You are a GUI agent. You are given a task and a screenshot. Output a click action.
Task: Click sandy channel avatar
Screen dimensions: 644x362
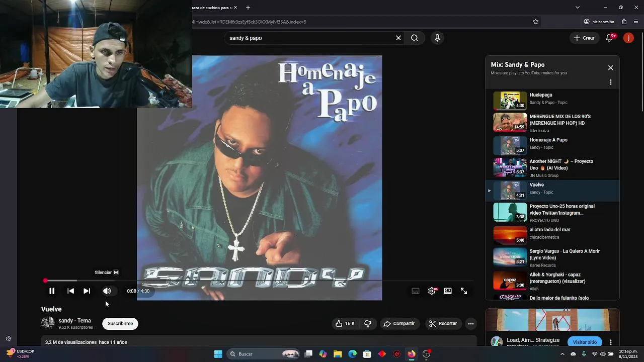[48, 323]
